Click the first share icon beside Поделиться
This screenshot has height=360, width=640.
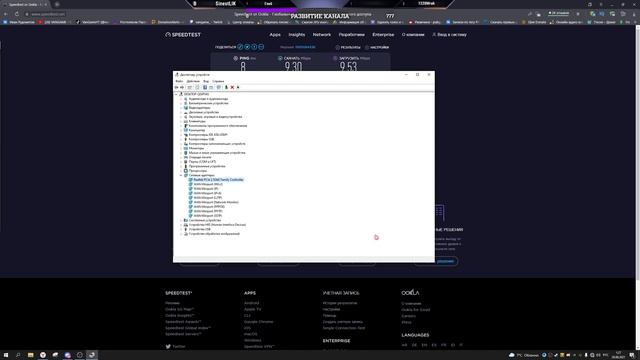pos(240,47)
